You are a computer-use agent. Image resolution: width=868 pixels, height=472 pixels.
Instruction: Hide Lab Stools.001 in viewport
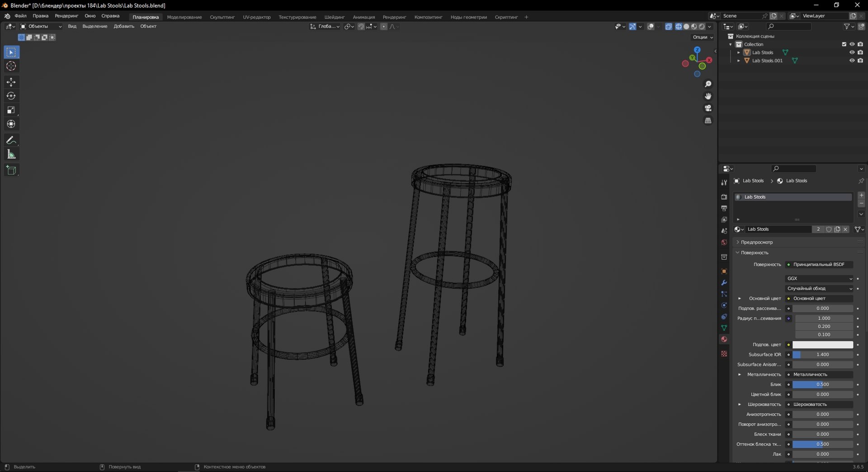tap(852, 61)
